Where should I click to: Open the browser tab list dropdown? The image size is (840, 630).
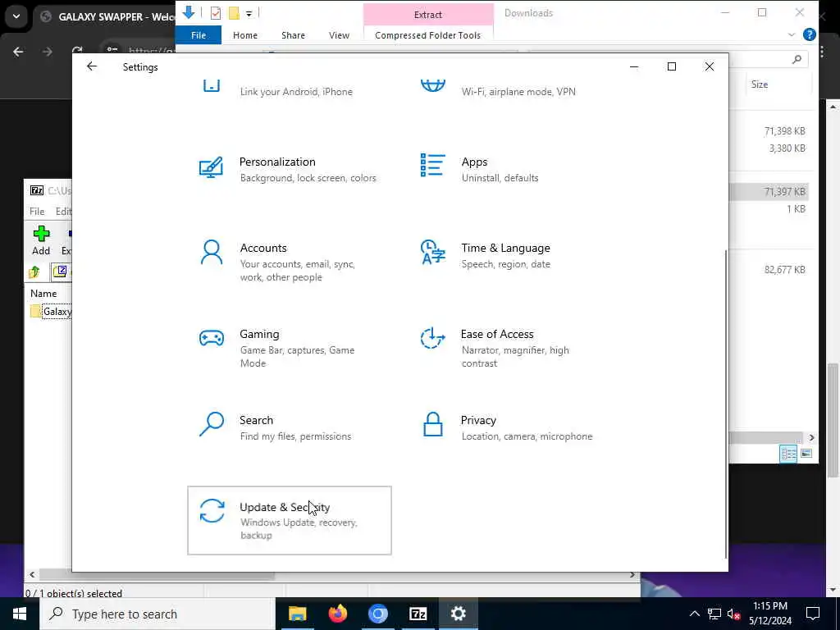16,16
